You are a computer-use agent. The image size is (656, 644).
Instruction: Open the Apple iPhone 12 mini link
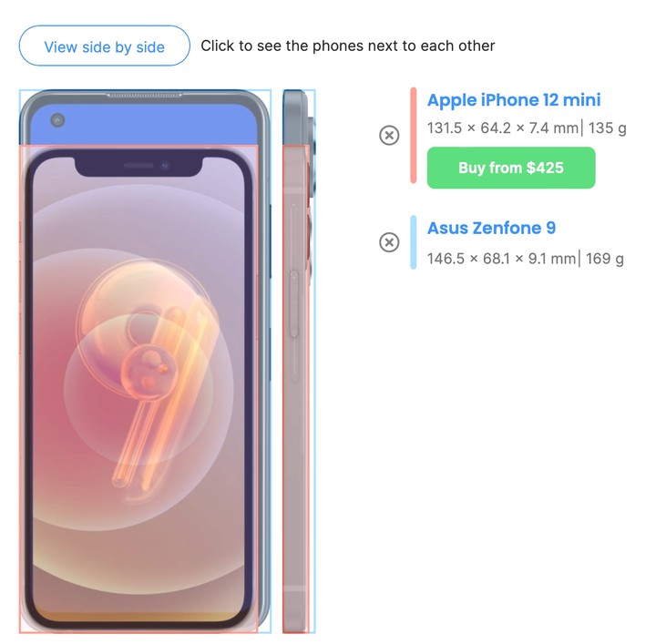click(x=514, y=100)
